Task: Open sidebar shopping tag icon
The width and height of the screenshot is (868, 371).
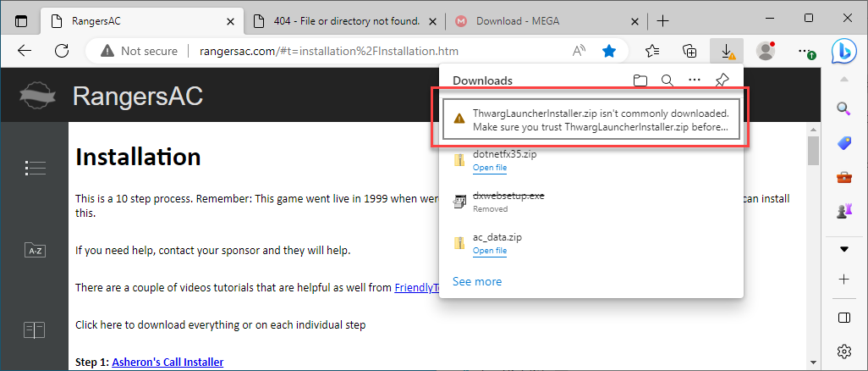Action: 843,143
